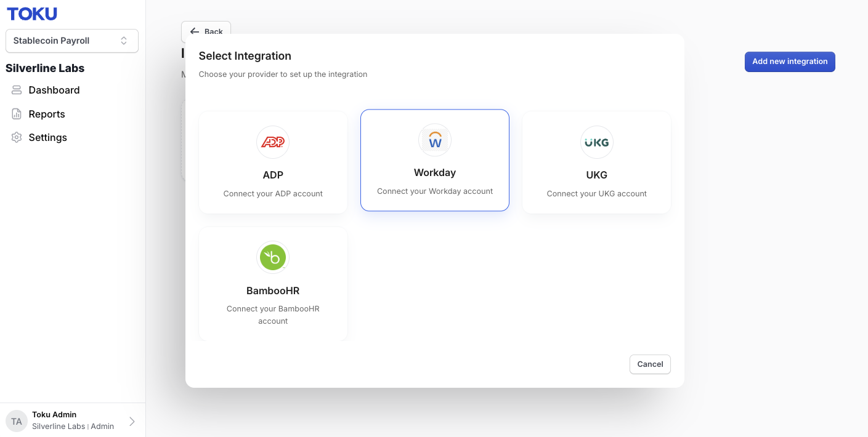Click the TOKU logo
This screenshot has height=437, width=868.
[x=32, y=14]
